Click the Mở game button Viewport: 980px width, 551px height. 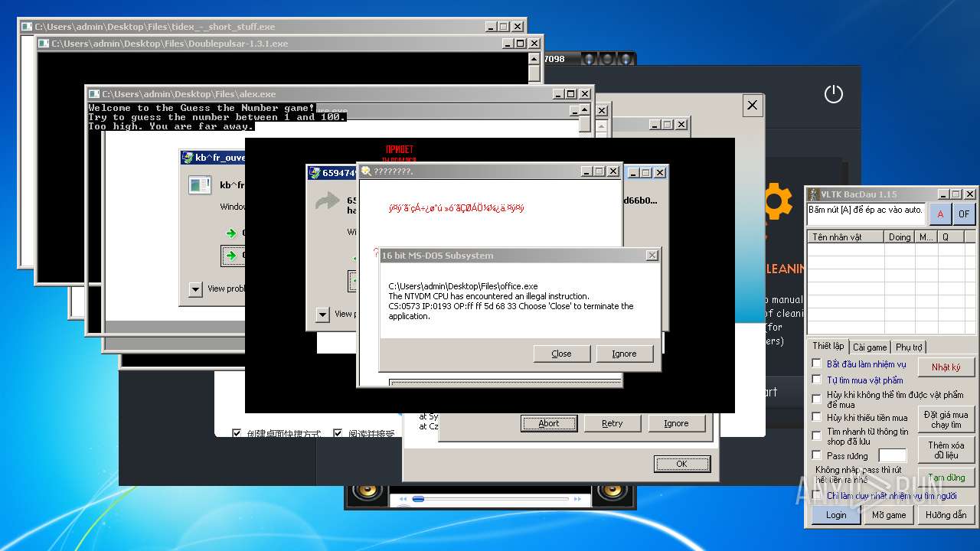(x=889, y=514)
